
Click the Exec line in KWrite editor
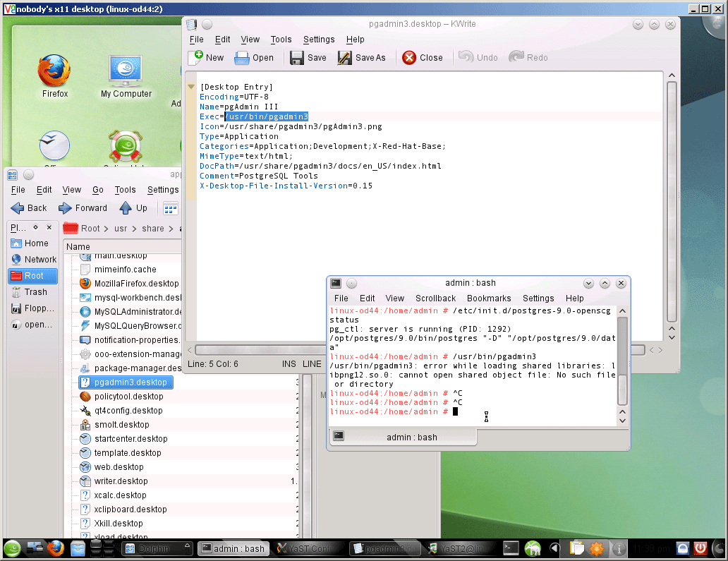click(254, 116)
